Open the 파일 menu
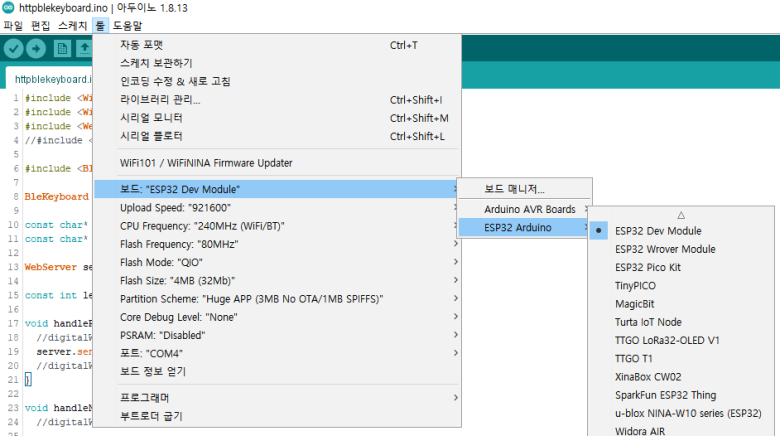 tap(13, 25)
